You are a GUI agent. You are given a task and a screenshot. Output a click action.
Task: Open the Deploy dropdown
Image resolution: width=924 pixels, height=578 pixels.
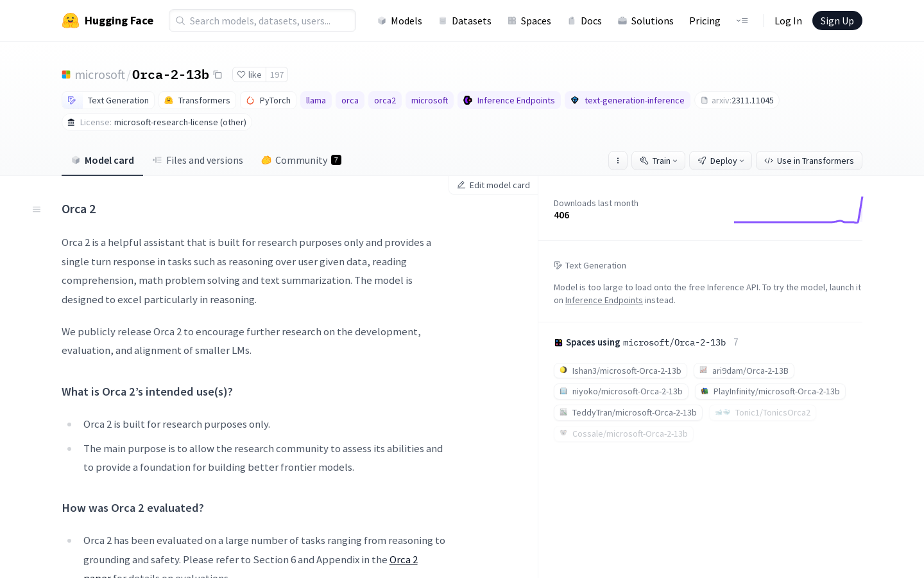pos(721,161)
